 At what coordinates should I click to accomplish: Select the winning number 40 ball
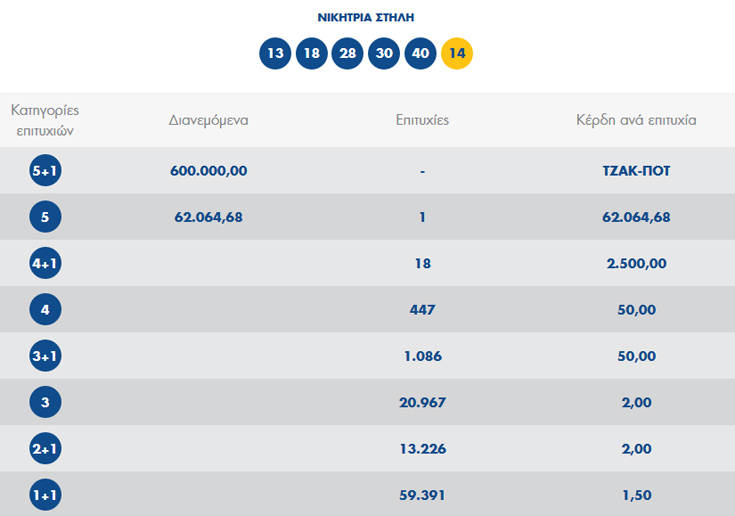(420, 53)
